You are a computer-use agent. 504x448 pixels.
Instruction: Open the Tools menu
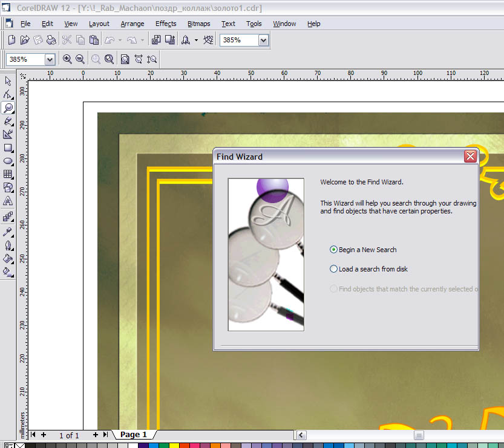point(254,24)
